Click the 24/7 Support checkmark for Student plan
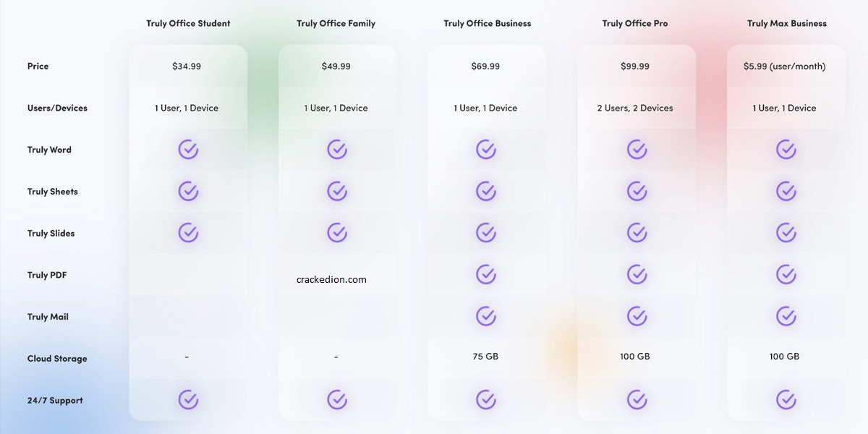This screenshot has height=434, width=868. (x=188, y=399)
